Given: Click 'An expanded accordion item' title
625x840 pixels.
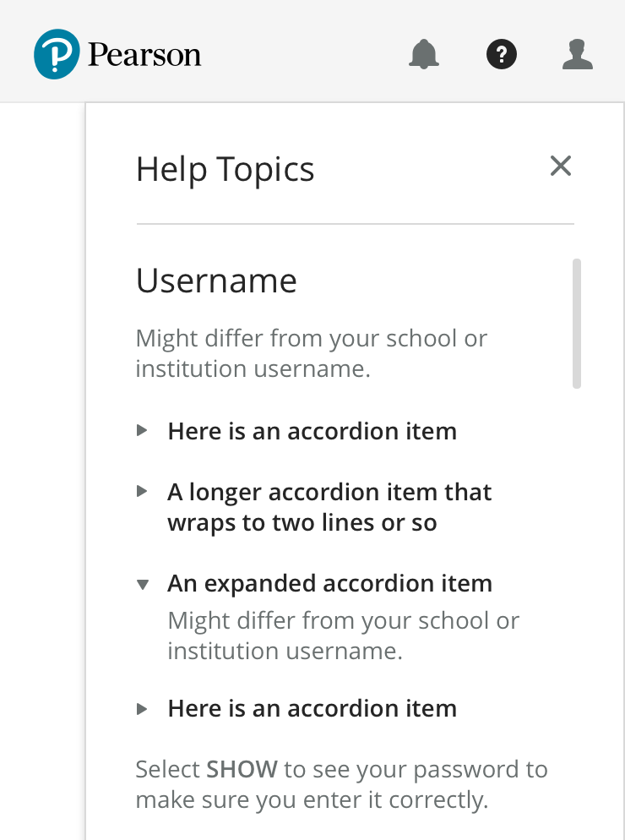Looking at the screenshot, I should tap(329, 584).
